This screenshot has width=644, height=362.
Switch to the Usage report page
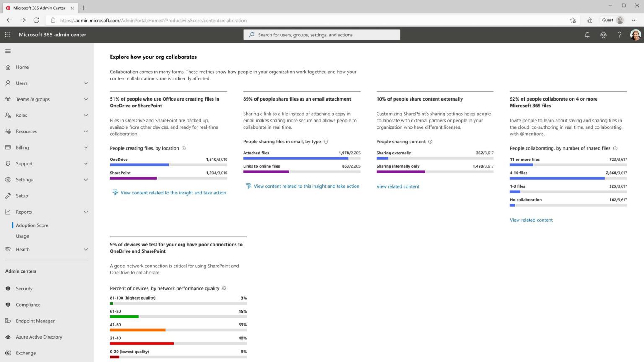point(22,236)
